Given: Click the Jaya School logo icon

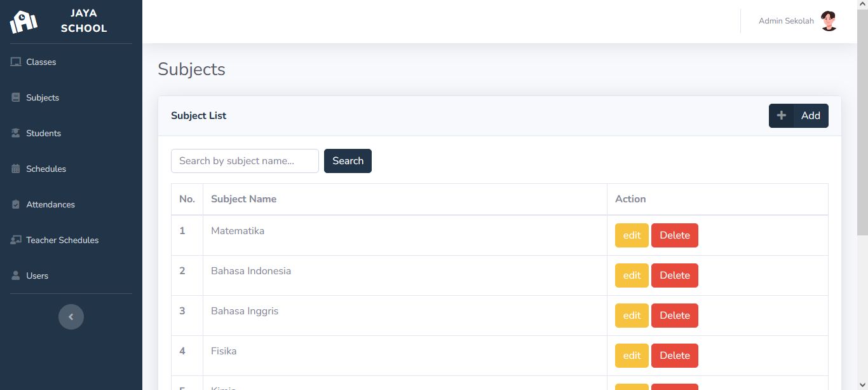Looking at the screenshot, I should pyautogui.click(x=24, y=22).
